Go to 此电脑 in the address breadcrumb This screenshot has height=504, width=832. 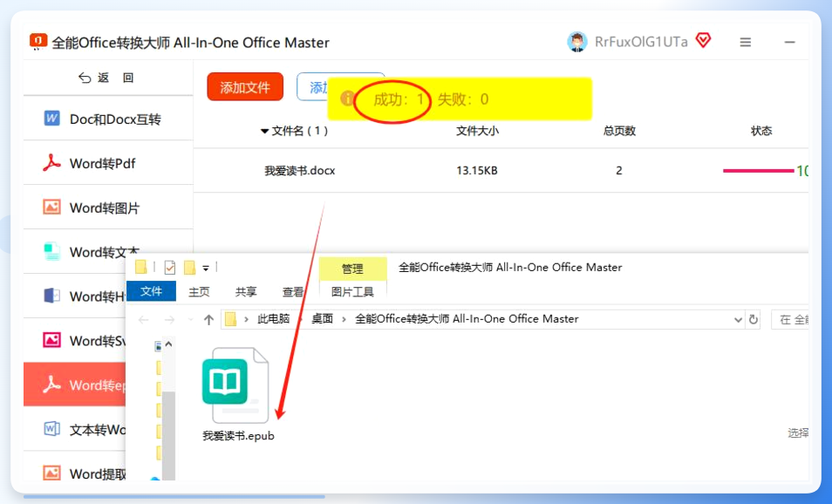click(x=273, y=318)
